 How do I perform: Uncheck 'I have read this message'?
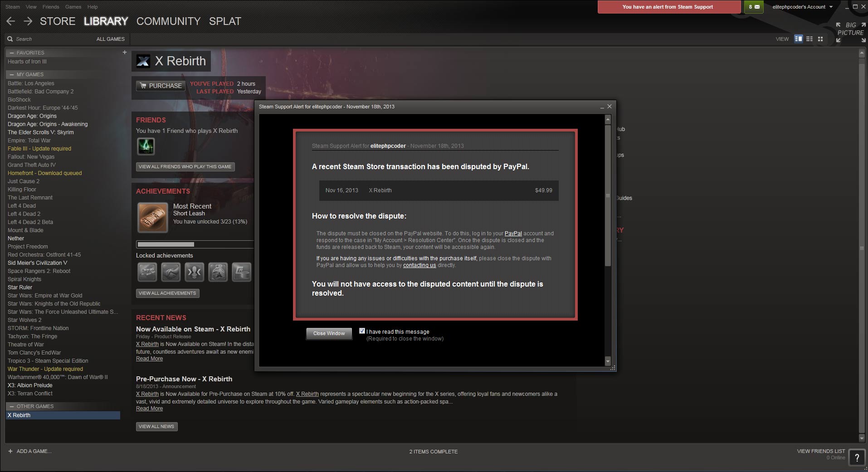point(362,331)
